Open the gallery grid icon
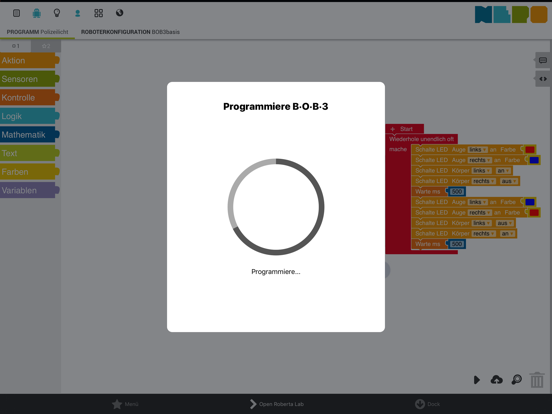Viewport: 552px width, 414px height. tap(99, 13)
